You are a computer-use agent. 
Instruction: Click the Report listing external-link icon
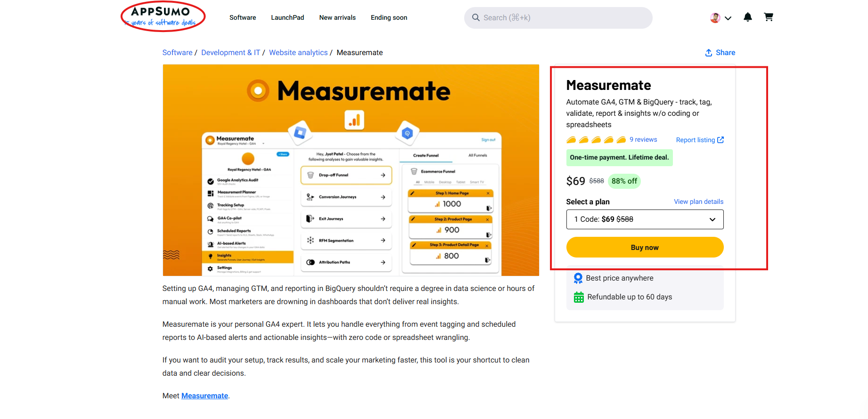pyautogui.click(x=721, y=140)
